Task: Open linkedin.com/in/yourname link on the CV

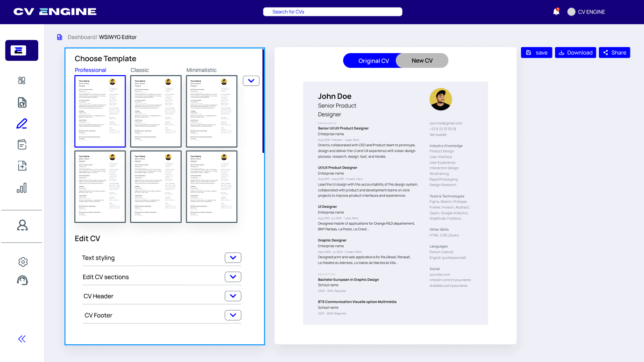Action: pyautogui.click(x=450, y=280)
